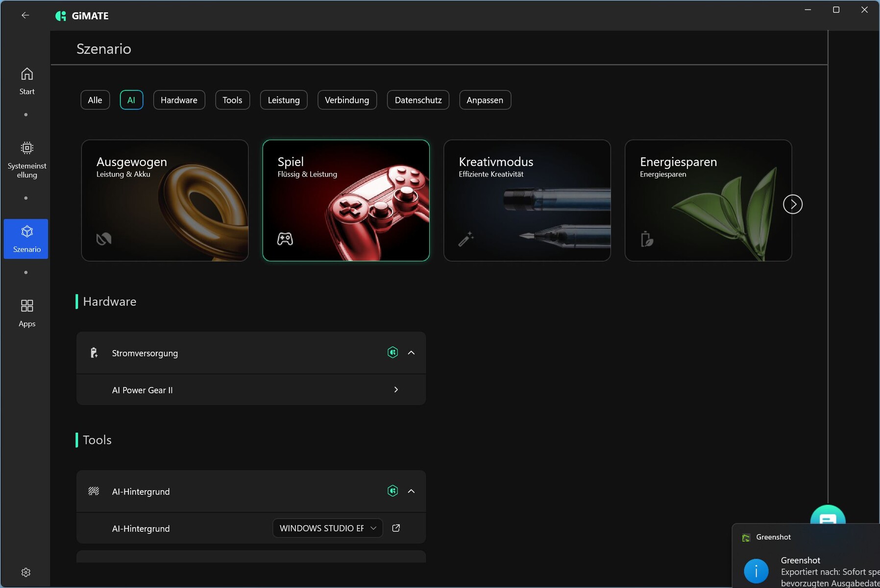This screenshot has width=880, height=588.
Task: Click the back arrow button
Action: (x=25, y=15)
